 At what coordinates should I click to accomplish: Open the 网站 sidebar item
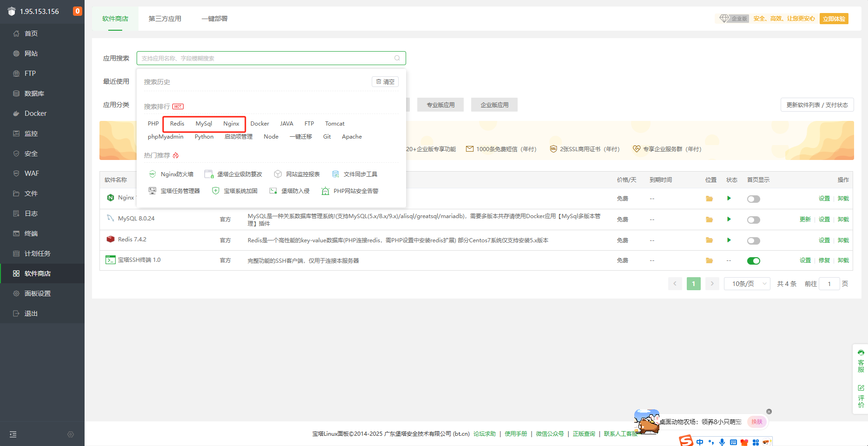(x=42, y=53)
